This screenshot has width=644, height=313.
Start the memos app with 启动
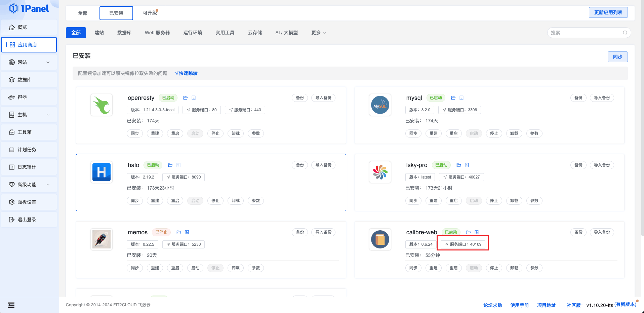coord(195,268)
